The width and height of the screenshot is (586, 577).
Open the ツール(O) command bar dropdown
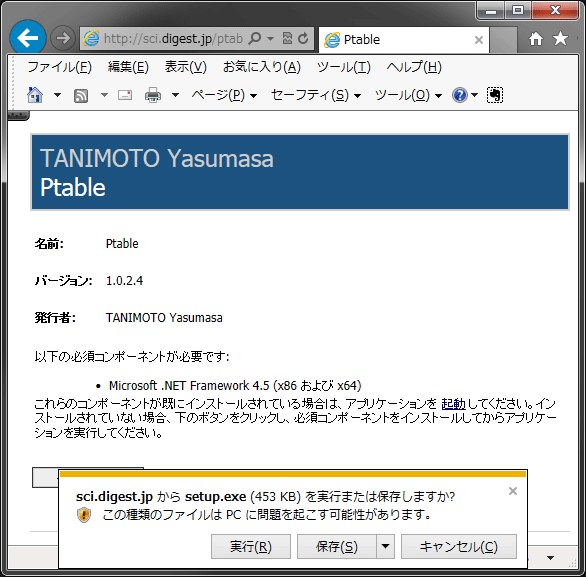[408, 95]
